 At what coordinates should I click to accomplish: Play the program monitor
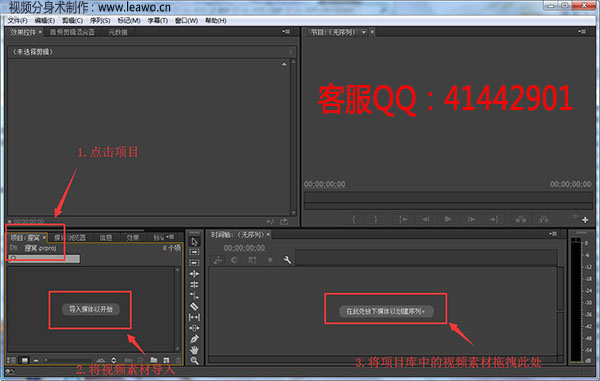[448, 219]
